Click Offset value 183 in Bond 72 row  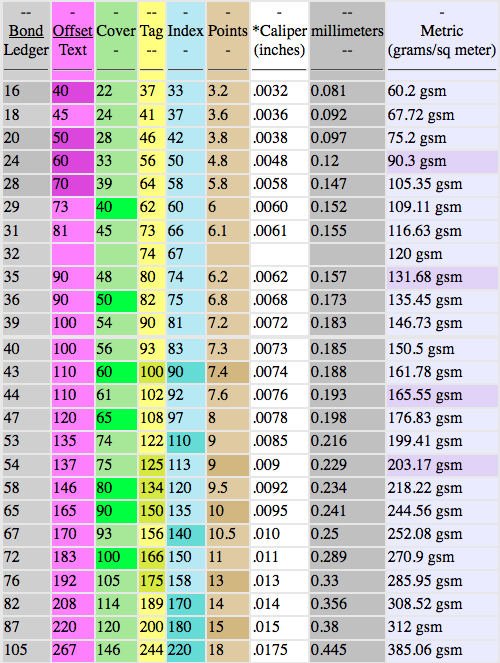[x=64, y=557]
